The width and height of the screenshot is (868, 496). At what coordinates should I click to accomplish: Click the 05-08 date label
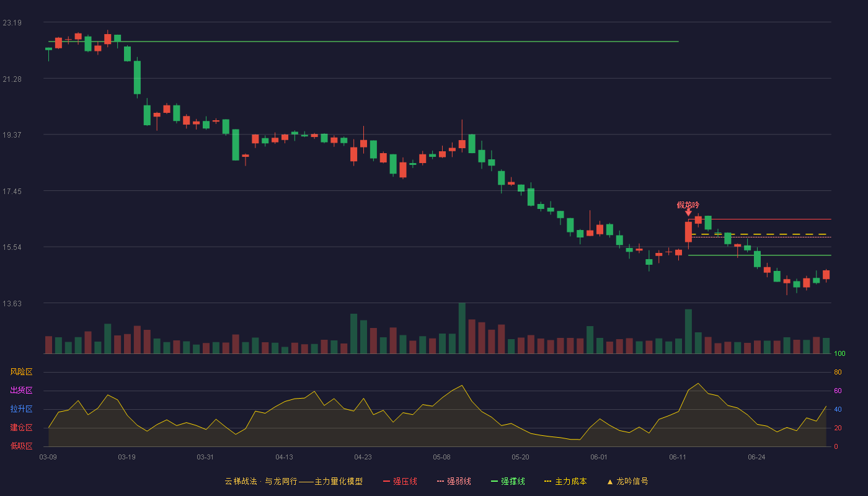(441, 457)
